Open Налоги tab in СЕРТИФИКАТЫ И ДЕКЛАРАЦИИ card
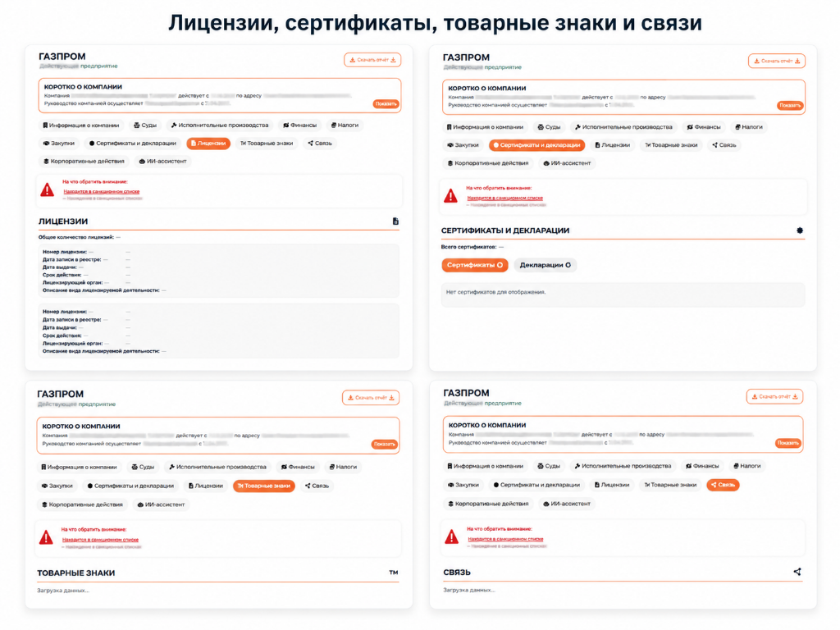This screenshot has width=840, height=630. (x=748, y=127)
